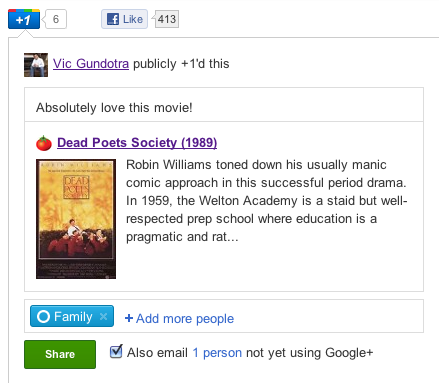The image size is (439, 383).
Task: Click the plus icon before Add more people
Action: (129, 318)
